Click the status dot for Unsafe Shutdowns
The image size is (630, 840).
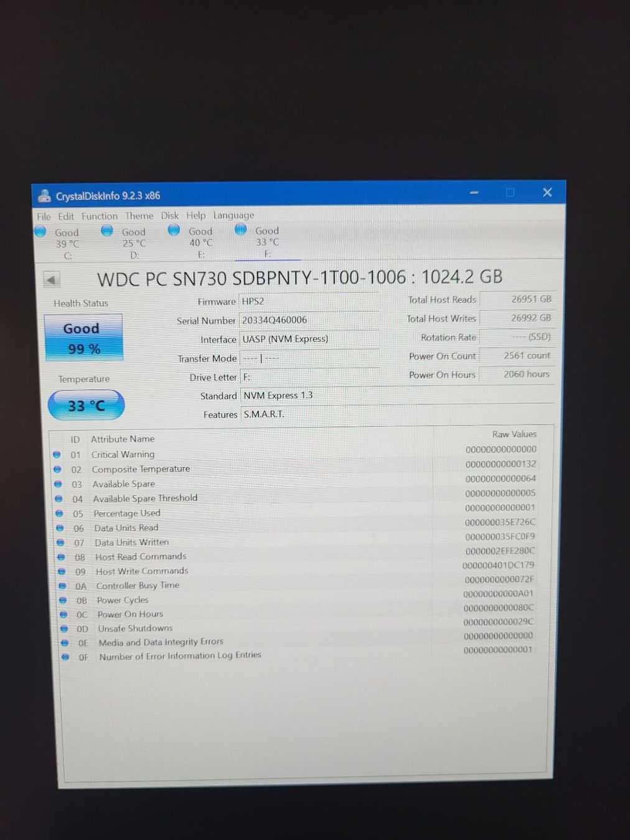coord(64,628)
